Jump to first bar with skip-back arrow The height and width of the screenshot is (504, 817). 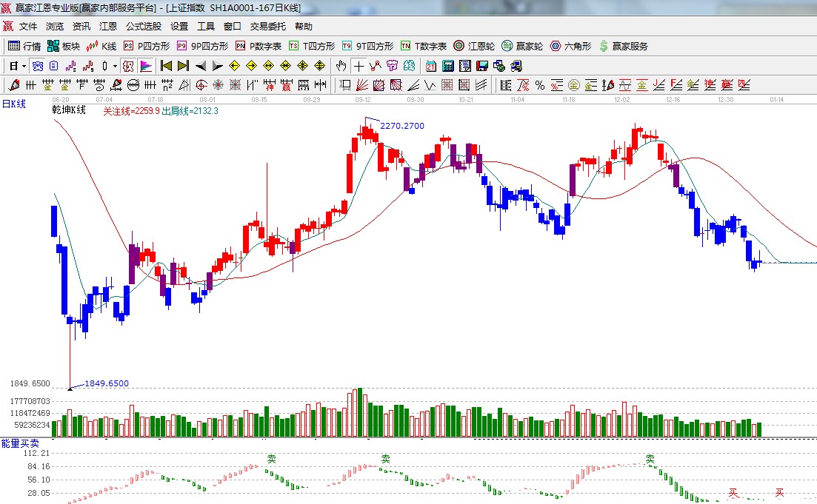pos(166,66)
